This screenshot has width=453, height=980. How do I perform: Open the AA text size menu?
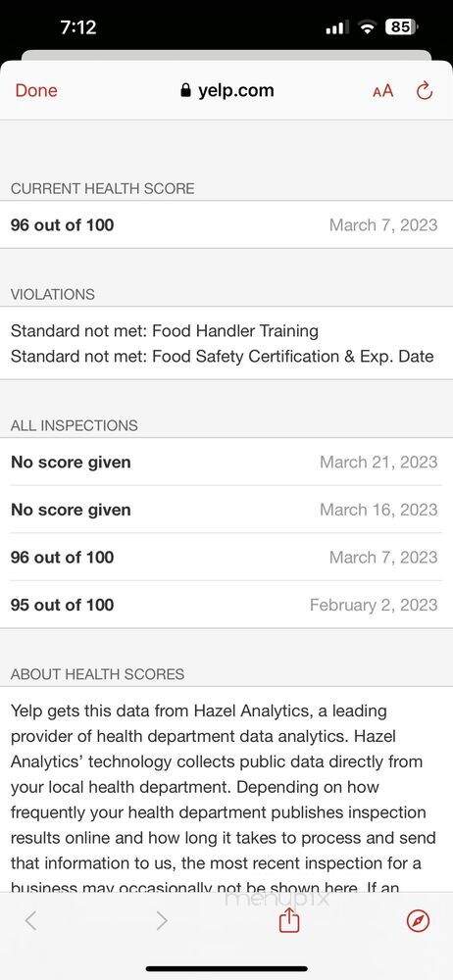click(x=382, y=90)
